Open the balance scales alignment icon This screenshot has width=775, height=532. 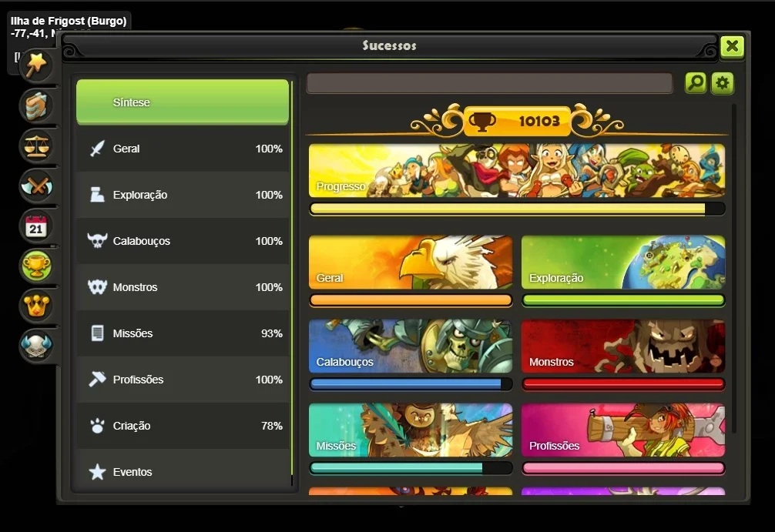36,146
